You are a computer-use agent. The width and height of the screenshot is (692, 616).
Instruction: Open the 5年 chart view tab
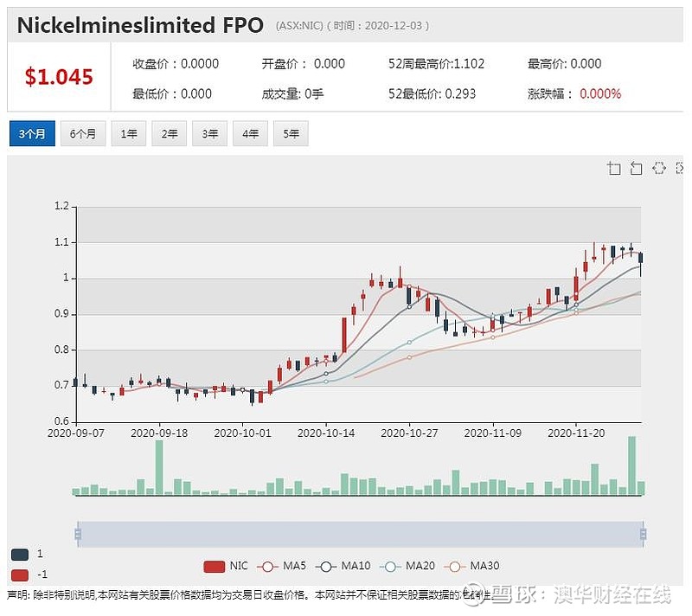coord(290,133)
